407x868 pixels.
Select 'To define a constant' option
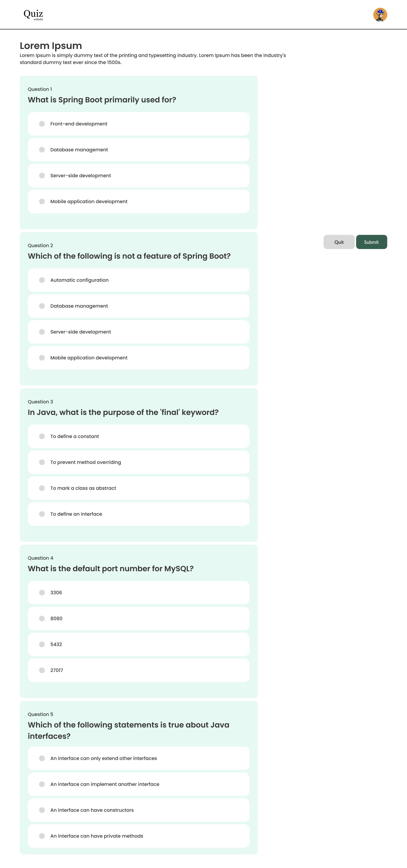click(42, 436)
